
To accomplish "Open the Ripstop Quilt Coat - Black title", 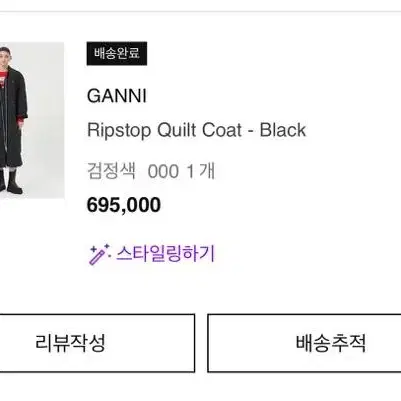I will click(x=196, y=130).
